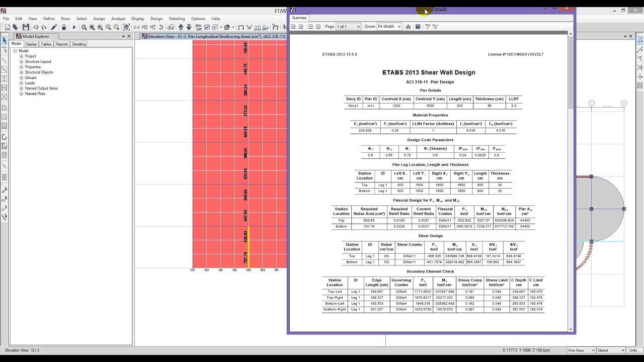This screenshot has width=644, height=362.
Task: Expand the Structure Layout tree node
Action: 22,62
